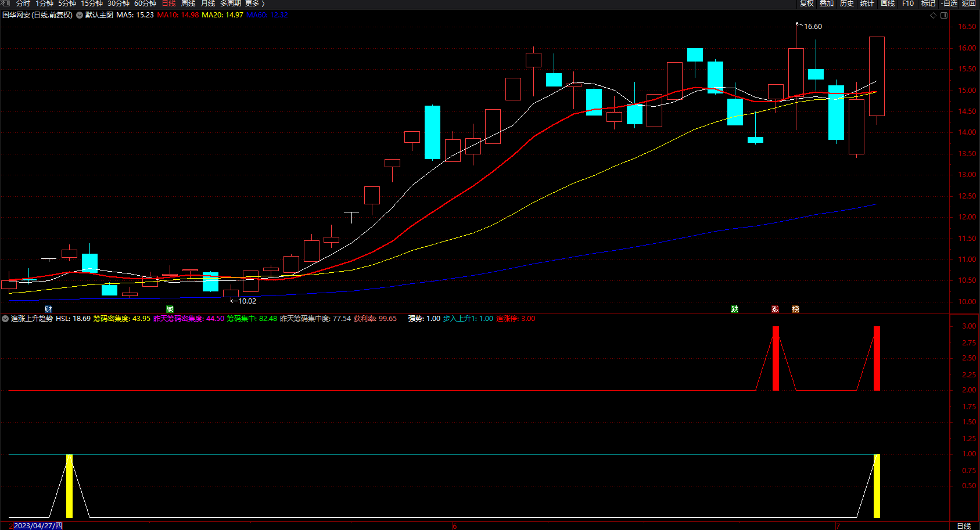
Task: Click the 财 info marker on the chart
Action: [x=48, y=309]
